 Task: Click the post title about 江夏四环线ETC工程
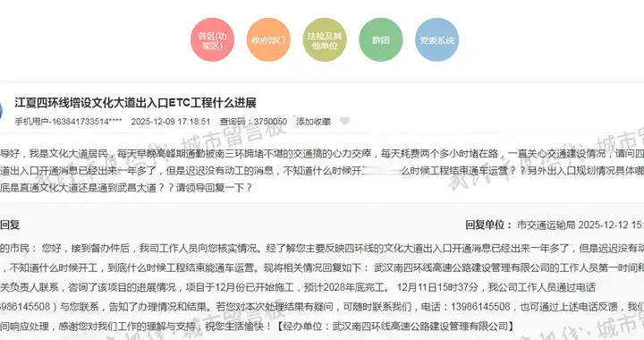point(136,103)
